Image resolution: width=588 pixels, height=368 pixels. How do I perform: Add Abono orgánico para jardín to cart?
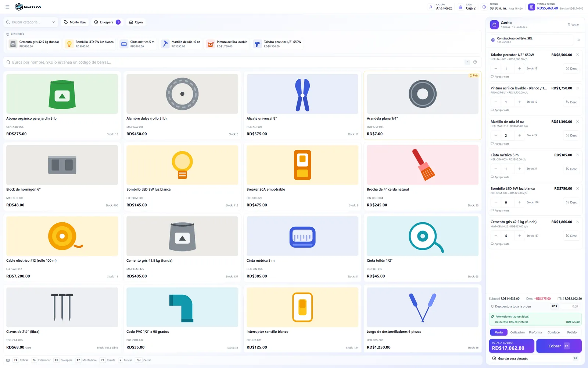(62, 105)
